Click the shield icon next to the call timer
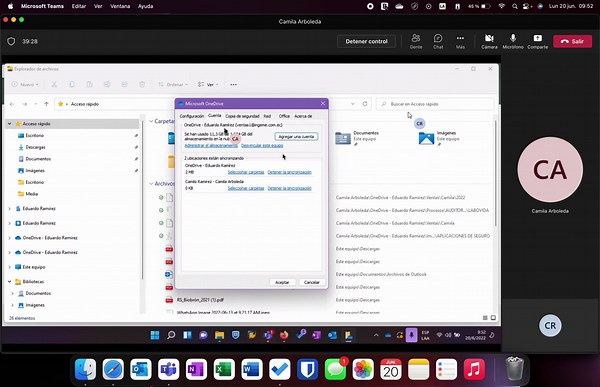Viewport: 600px width, 387px height. pyautogui.click(x=11, y=41)
